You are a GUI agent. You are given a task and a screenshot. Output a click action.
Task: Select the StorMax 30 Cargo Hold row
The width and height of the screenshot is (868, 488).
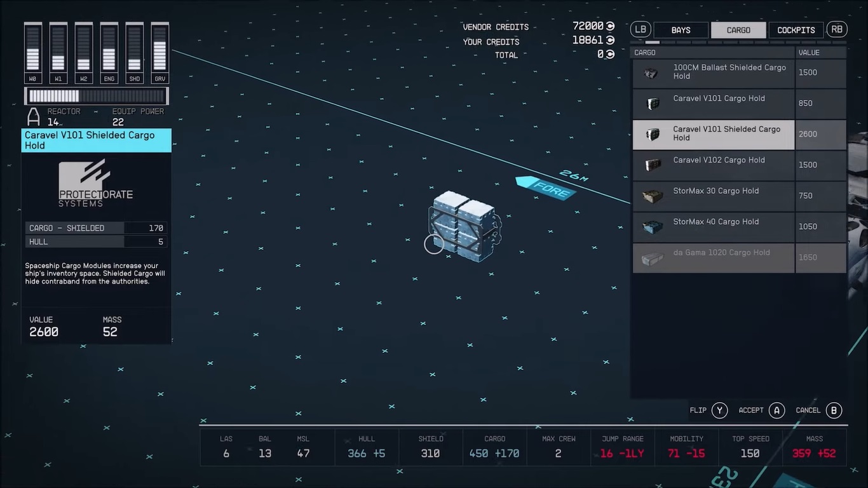click(739, 196)
